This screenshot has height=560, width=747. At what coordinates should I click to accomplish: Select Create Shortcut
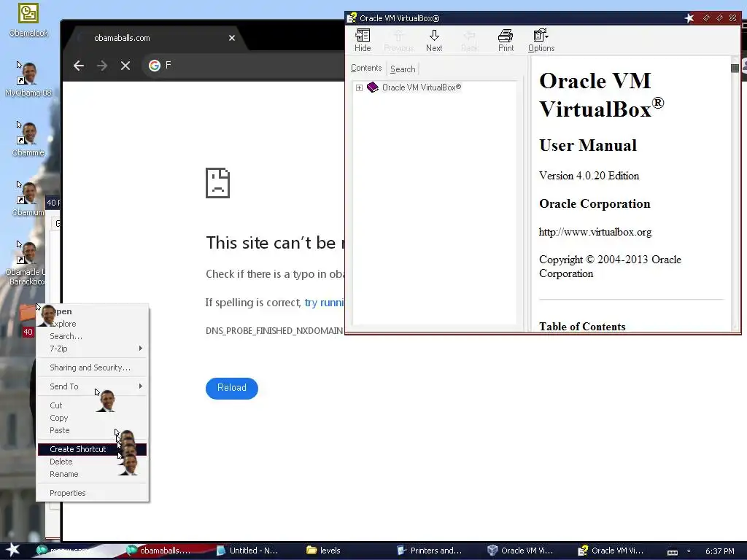click(93, 449)
